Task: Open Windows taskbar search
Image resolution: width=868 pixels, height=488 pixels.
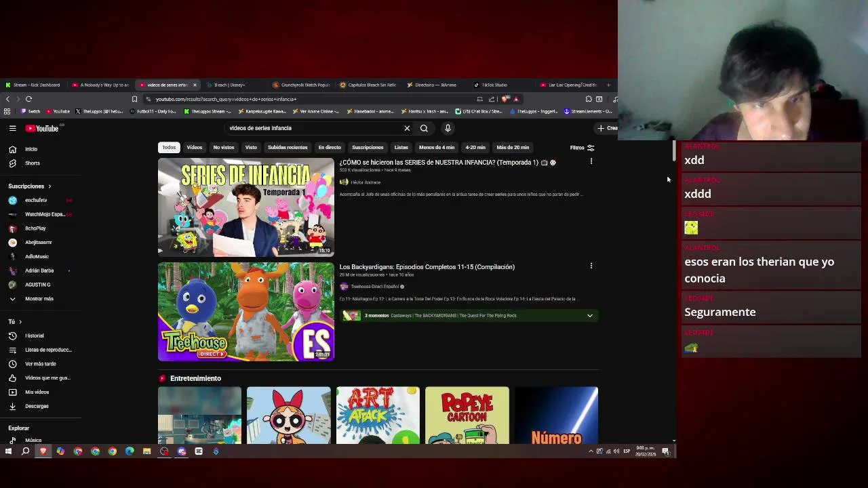Action: tap(26, 451)
